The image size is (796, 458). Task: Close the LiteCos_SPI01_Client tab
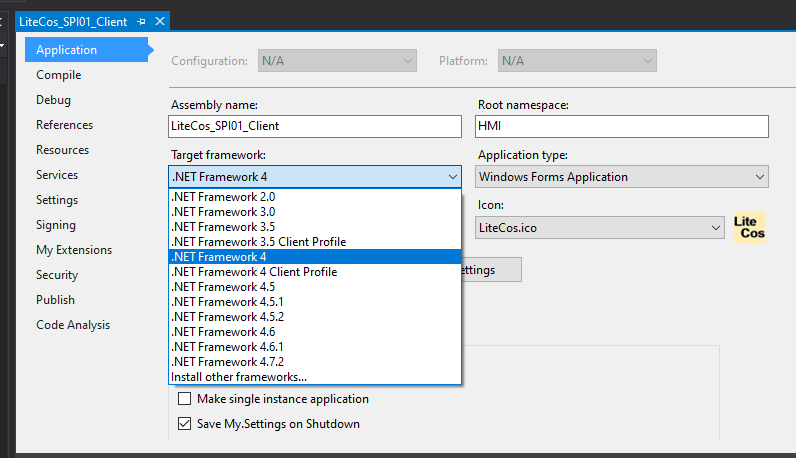click(x=160, y=21)
